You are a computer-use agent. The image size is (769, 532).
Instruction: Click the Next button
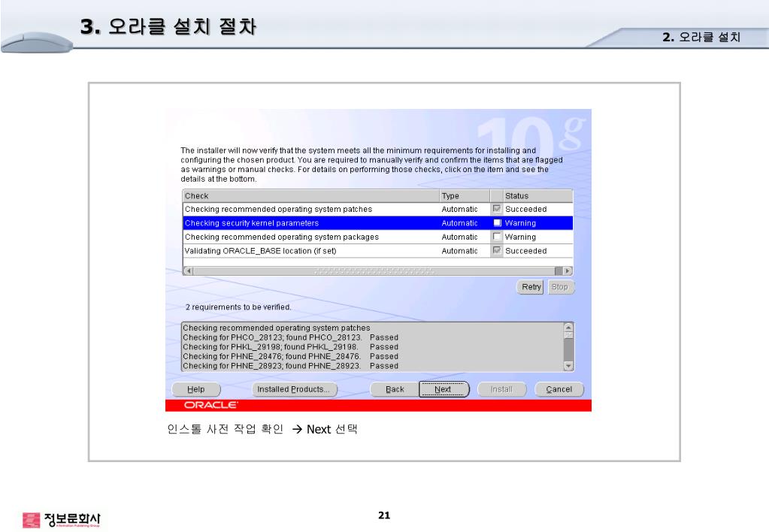[444, 389]
